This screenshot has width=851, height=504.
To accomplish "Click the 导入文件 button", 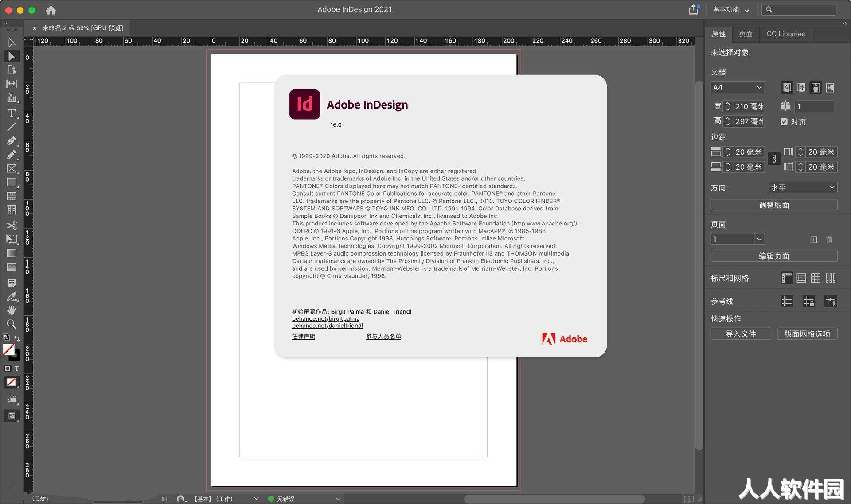I will click(x=741, y=334).
